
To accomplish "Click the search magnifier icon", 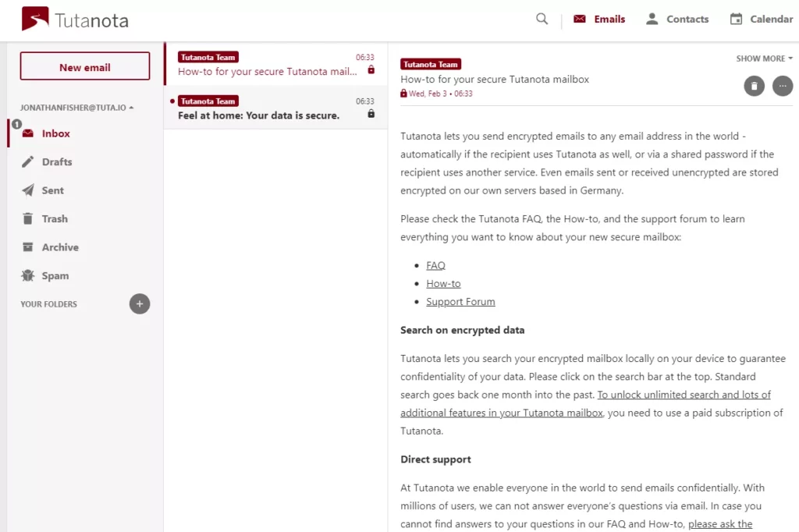I will [542, 20].
